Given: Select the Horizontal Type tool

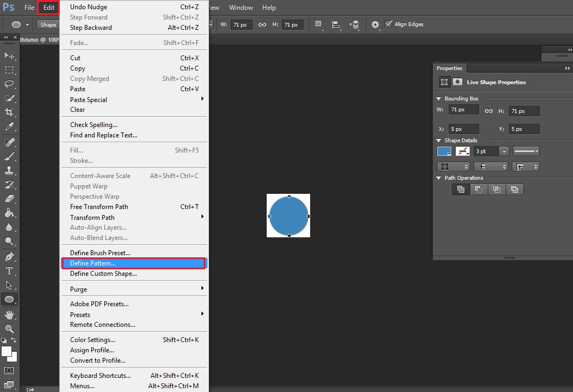Looking at the screenshot, I should (9, 271).
